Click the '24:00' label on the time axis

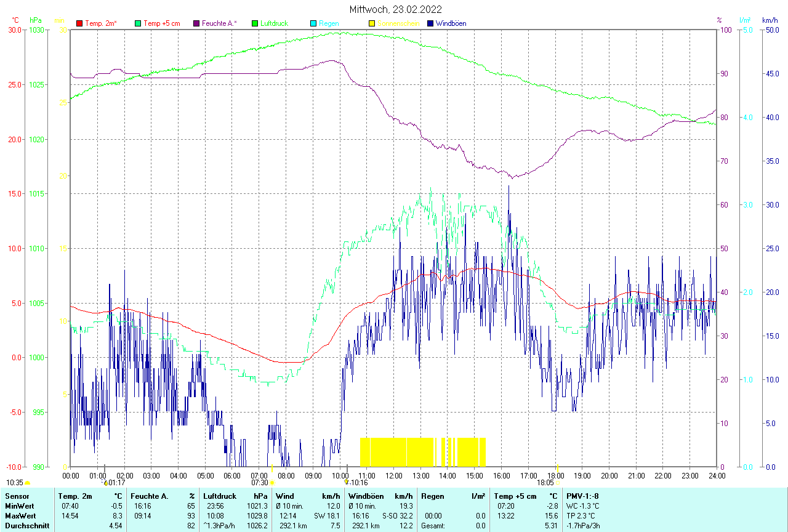pos(717,475)
